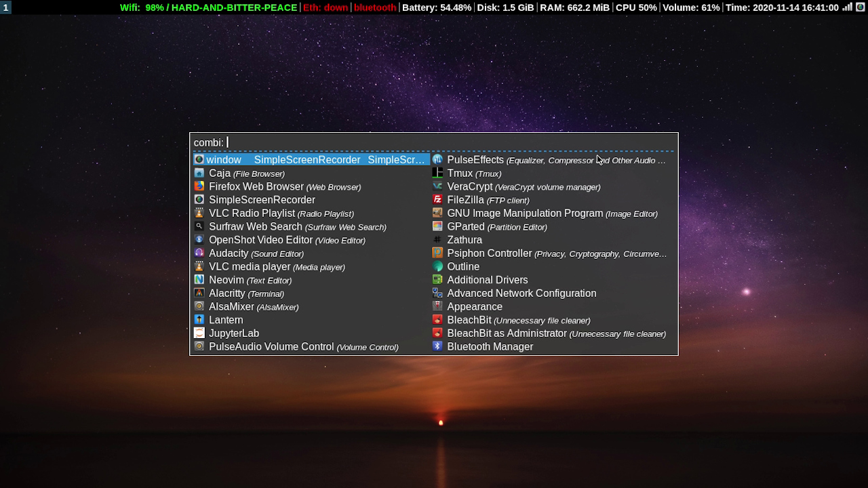Click the VLC Radio Playlist cone icon
Screen dimensions: 868x488
coord(199,213)
